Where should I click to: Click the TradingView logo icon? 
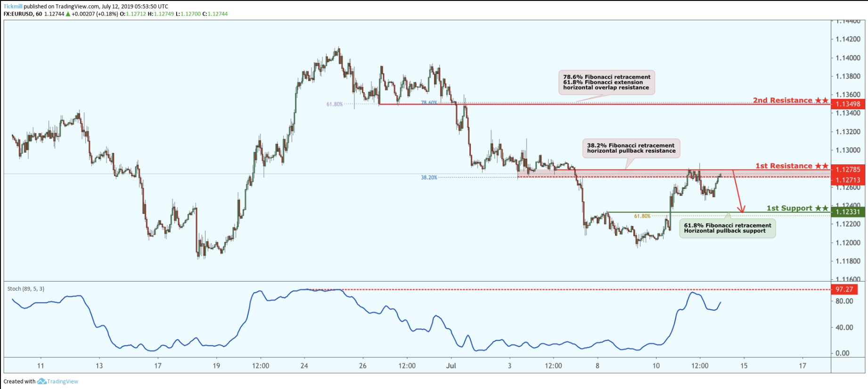(x=41, y=381)
